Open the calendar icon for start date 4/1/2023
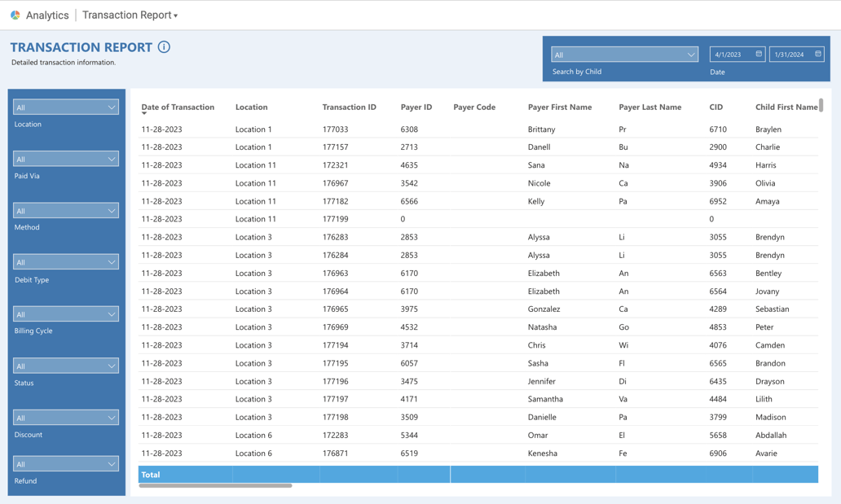The width and height of the screenshot is (841, 504). (x=759, y=54)
